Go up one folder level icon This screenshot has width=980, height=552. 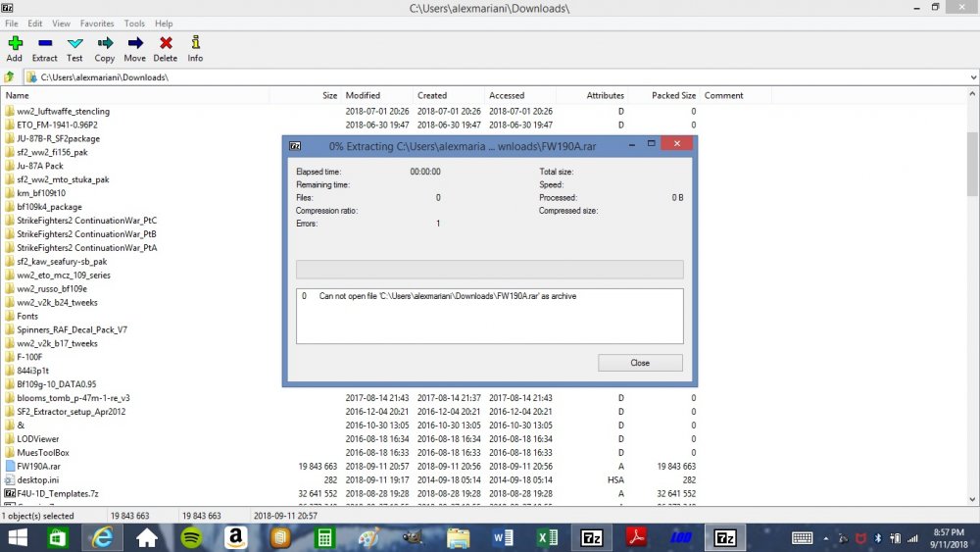(x=10, y=77)
